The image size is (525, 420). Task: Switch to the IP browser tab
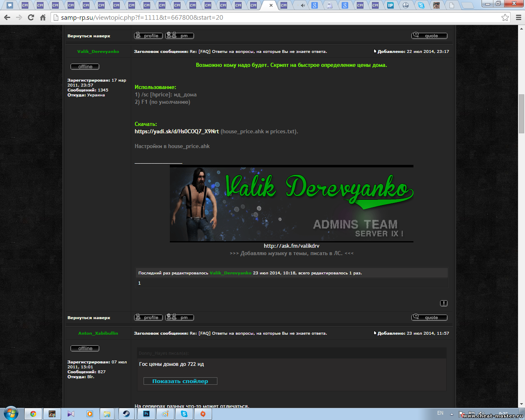390,5
